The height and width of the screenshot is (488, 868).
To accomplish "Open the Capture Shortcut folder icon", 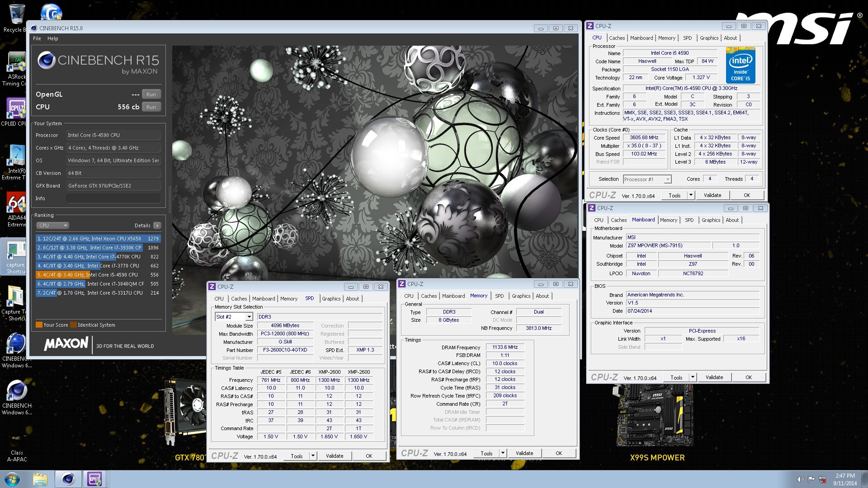I will coord(16,303).
